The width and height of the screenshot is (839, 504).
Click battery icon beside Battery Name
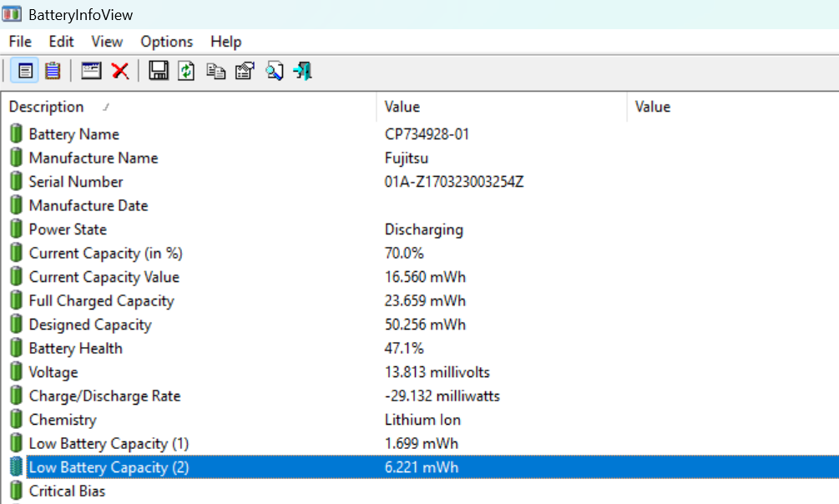(x=17, y=134)
